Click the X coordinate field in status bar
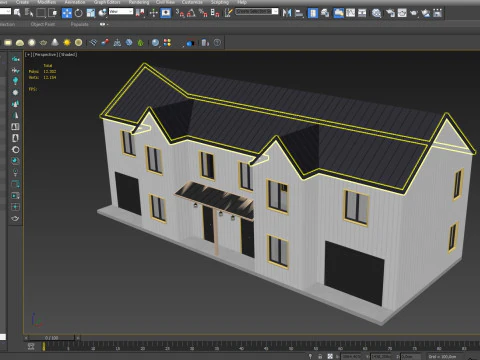The image size is (480, 360). (352, 356)
